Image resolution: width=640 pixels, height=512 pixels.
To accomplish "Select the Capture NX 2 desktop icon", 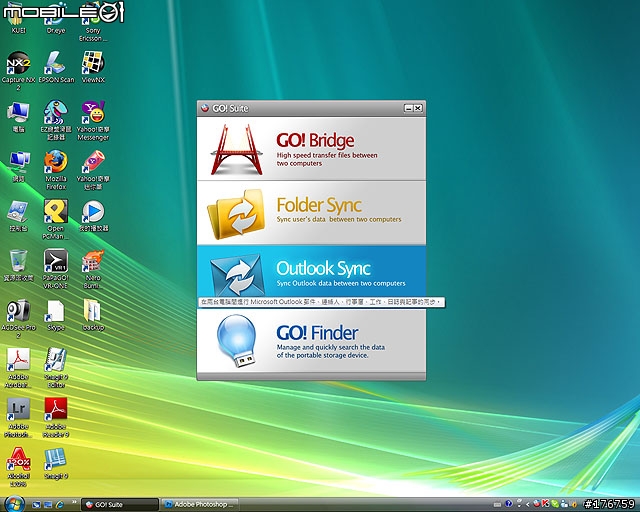I will click(x=18, y=71).
